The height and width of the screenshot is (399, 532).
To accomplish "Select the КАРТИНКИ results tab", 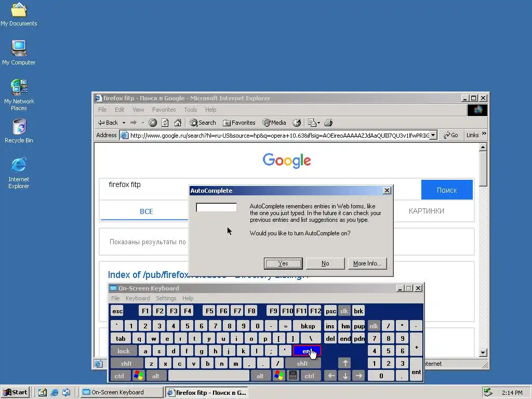I will tap(426, 211).
